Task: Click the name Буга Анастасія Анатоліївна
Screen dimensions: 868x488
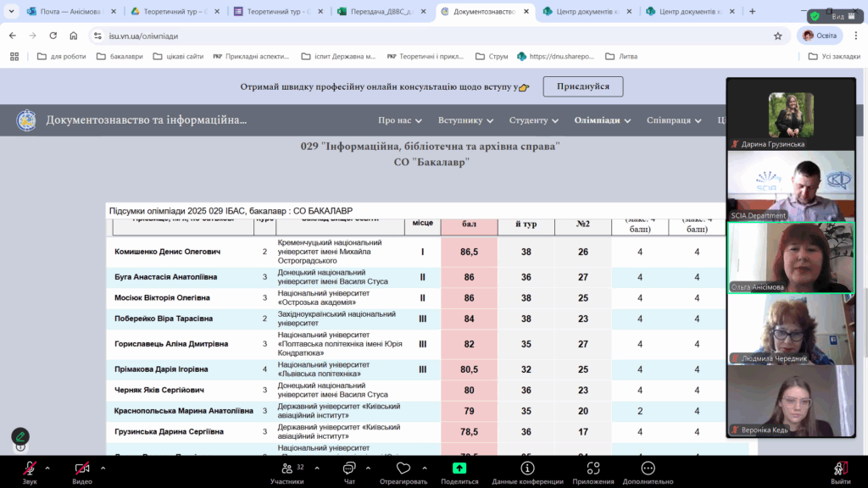Action: tap(165, 277)
